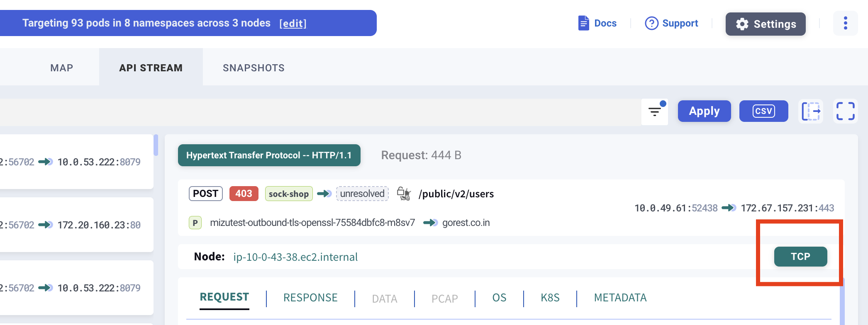Viewport: 868px width, 325px height.
Task: Click the arrow between sock-shop and unresolved
Action: 324,194
